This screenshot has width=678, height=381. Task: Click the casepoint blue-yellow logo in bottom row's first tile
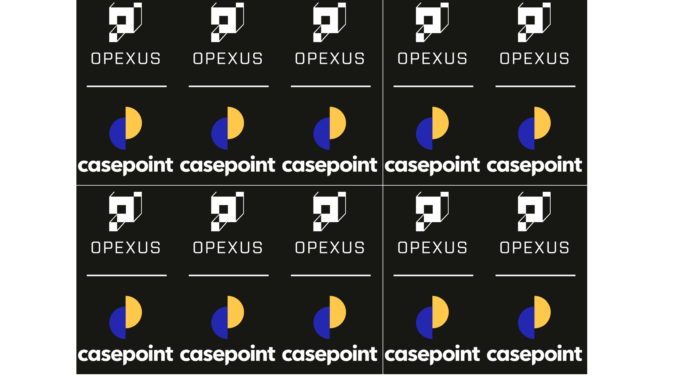(125, 317)
